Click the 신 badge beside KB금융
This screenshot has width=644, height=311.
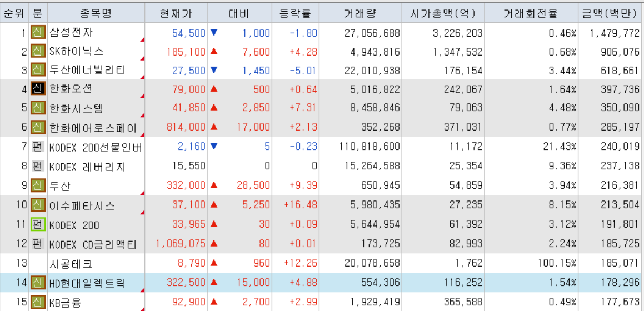[38, 302]
